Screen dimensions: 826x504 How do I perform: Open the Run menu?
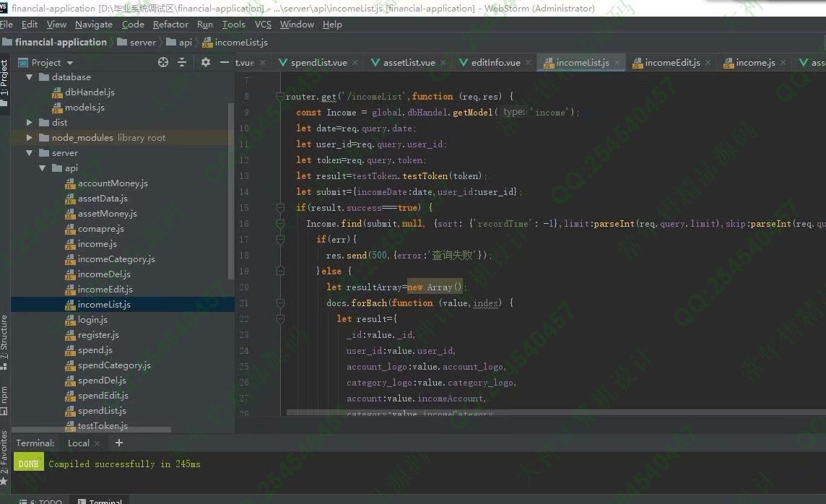pos(205,25)
